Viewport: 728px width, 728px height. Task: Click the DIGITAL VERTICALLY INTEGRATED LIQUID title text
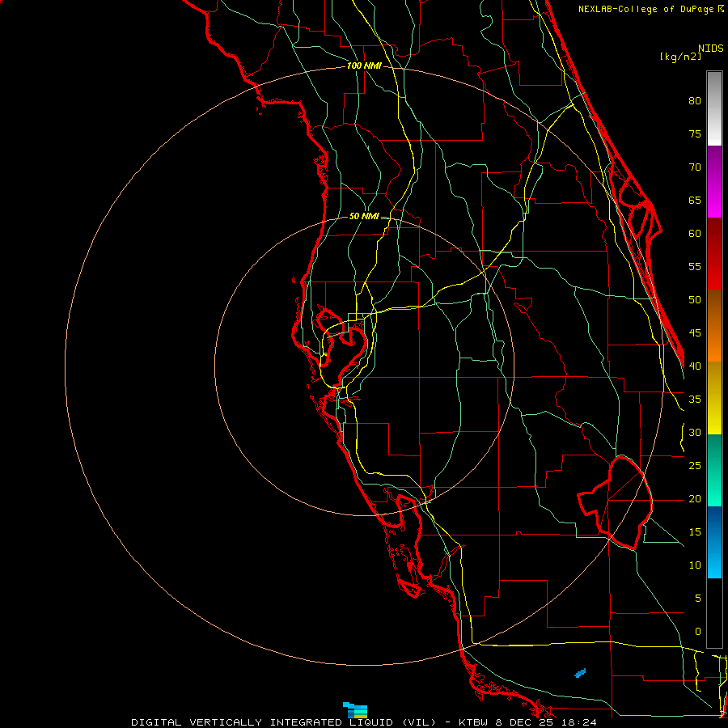[x=262, y=722]
